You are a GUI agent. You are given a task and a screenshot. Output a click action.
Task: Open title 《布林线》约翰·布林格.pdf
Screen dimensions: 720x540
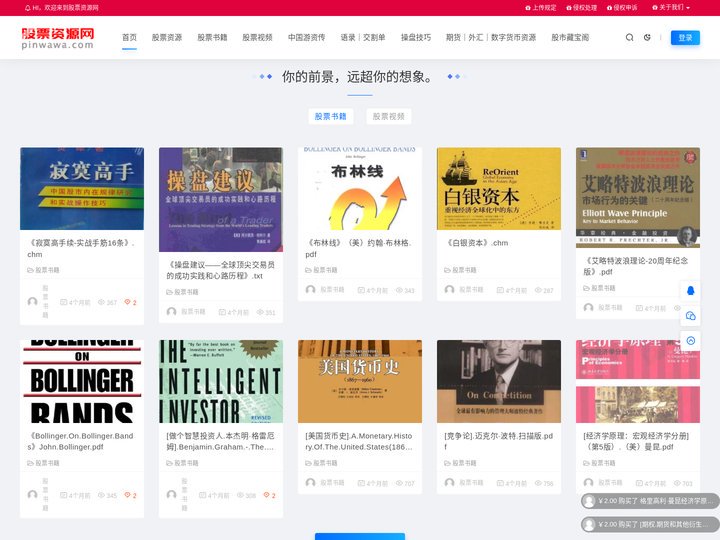[x=358, y=248]
